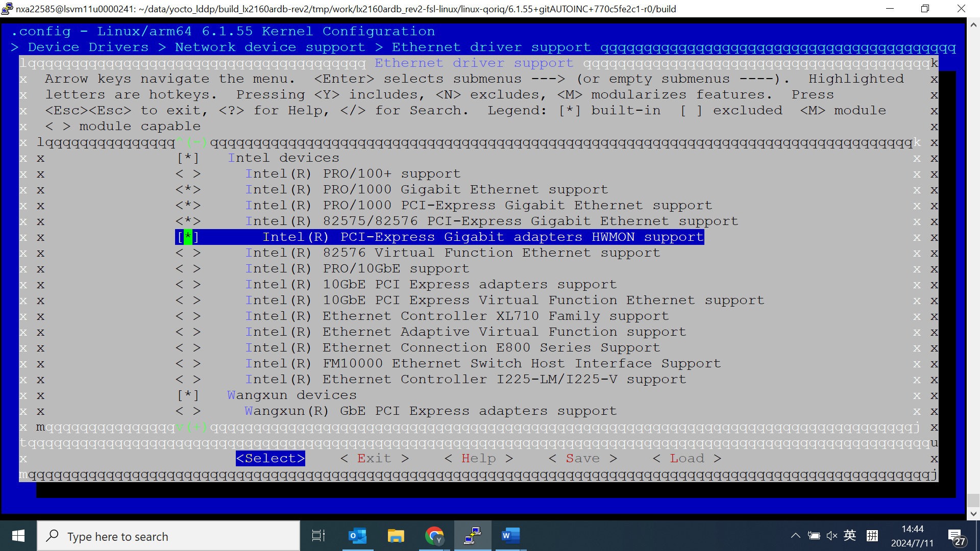
Task: Click Ethernet driver support in the breadcrumb
Action: (492, 47)
